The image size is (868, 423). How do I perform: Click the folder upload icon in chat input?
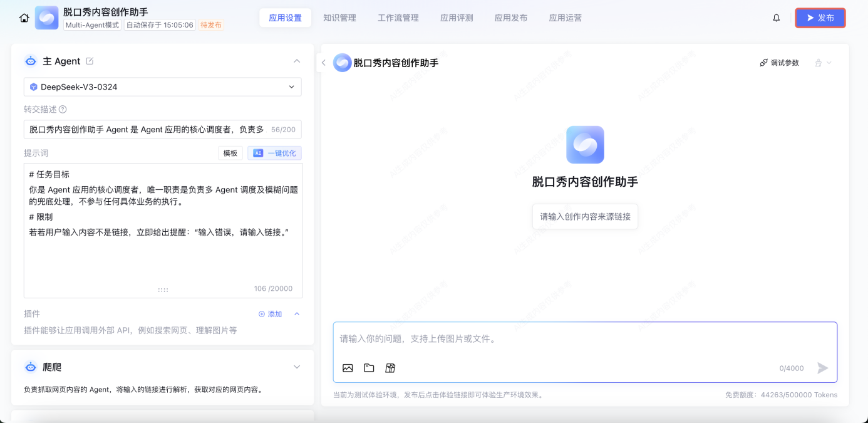(x=369, y=368)
